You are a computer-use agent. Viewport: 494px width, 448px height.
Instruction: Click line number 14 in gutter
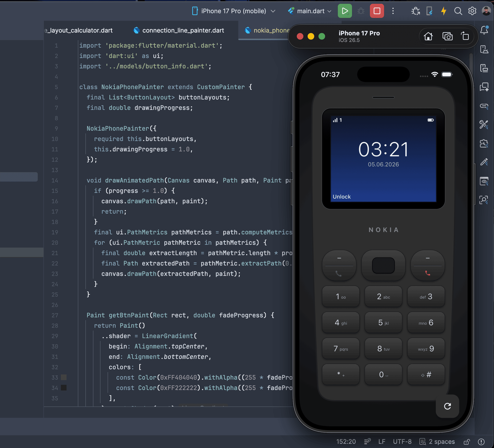[x=55, y=181]
